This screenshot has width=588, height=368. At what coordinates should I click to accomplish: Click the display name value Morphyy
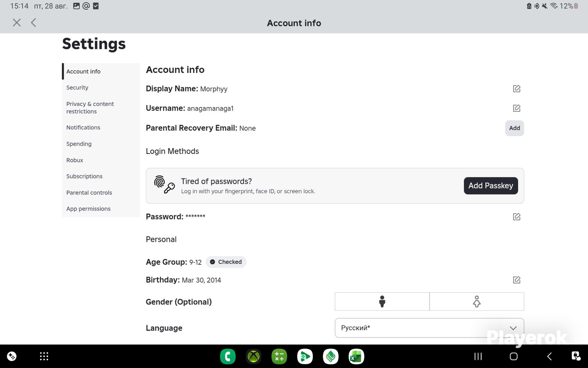tap(214, 89)
